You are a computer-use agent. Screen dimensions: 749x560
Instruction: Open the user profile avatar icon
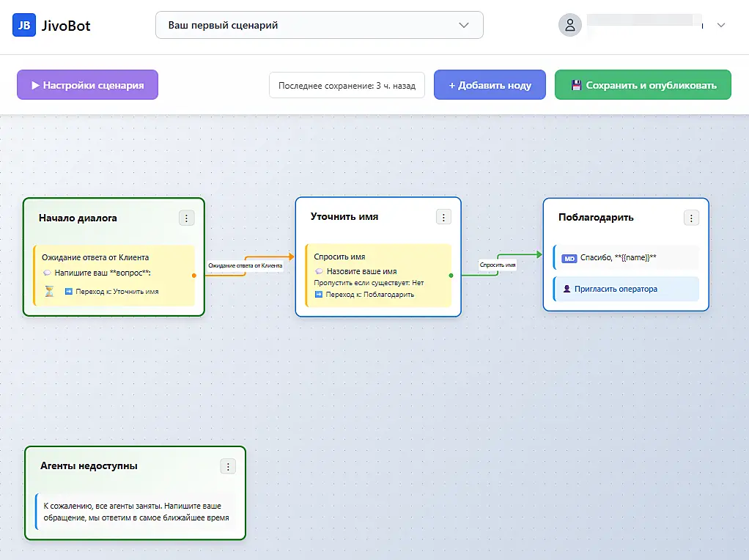point(570,26)
